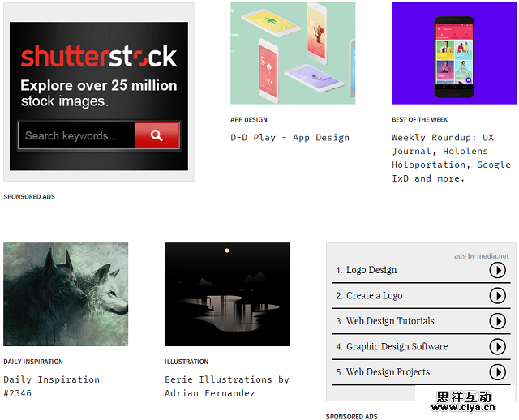Screen dimensions: 519x420
Task: Click the ads by media.net link
Action: coord(482,256)
